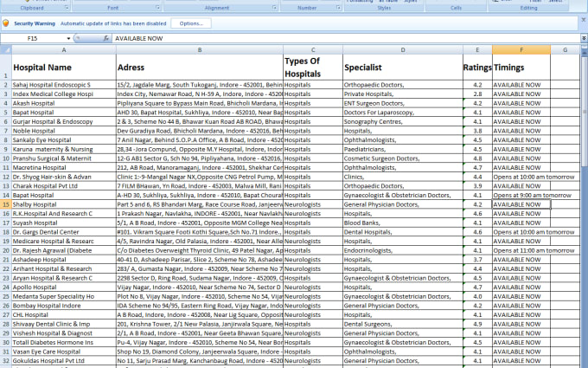Select the highlighted column F header
This screenshot has height=368, width=588.
(x=521, y=49)
